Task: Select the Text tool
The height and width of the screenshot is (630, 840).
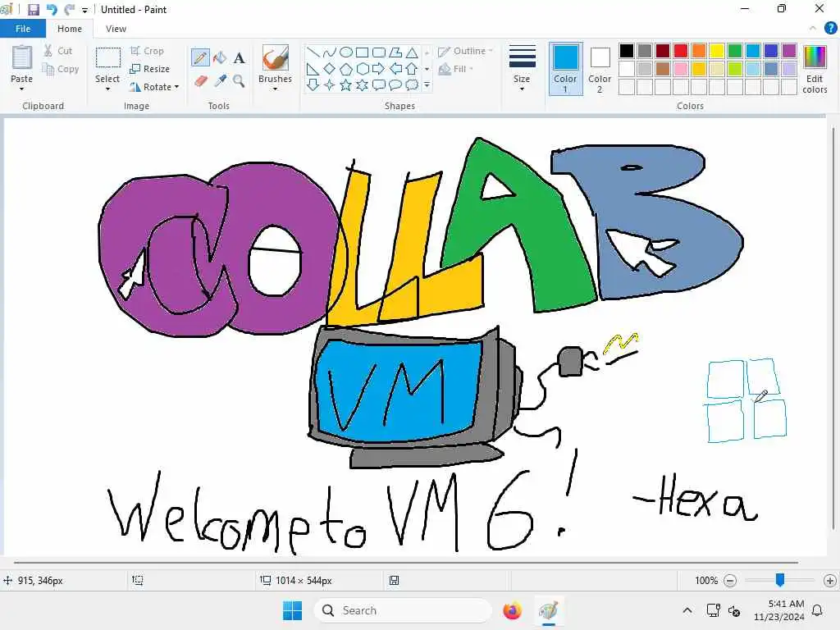Action: [x=239, y=57]
